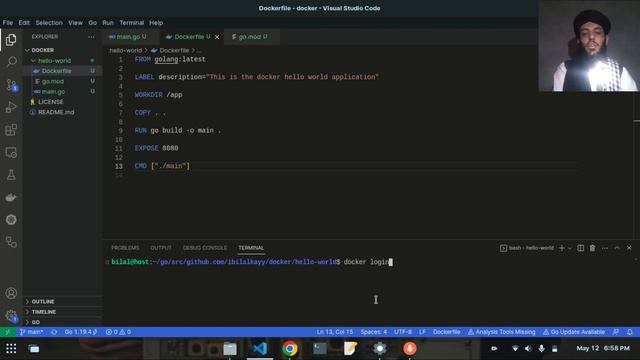This screenshot has width=640, height=360.
Task: Click LF end of line setting
Action: click(x=422, y=332)
